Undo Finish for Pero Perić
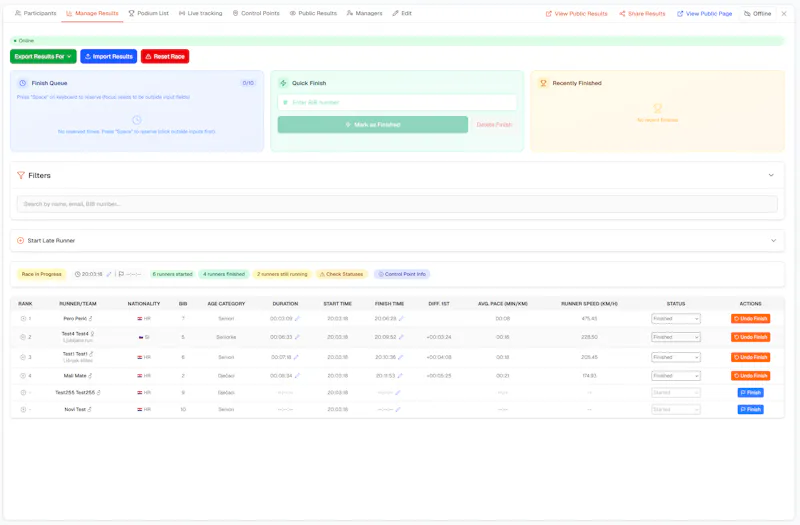The height and width of the screenshot is (525, 800). (x=750, y=318)
